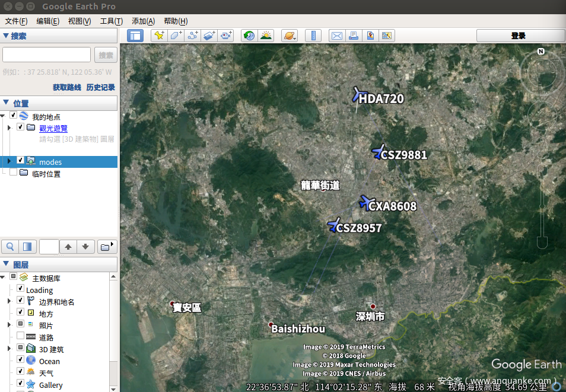Viewport: 566px width, 392px height.
Task: Toggle the 地方 layer checkbox
Action: [21, 312]
